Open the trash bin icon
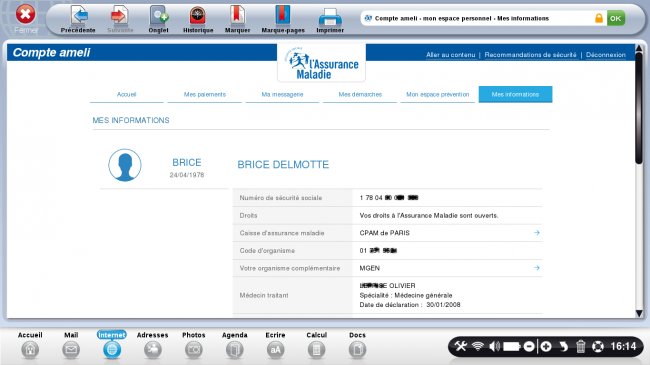This screenshot has height=365, width=650. pos(580,346)
